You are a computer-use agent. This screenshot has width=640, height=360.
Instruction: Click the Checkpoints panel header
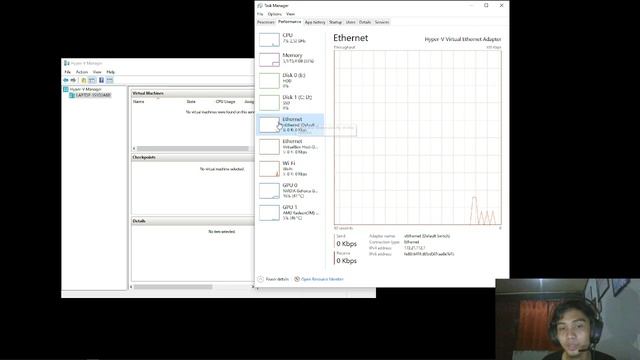click(x=193, y=157)
